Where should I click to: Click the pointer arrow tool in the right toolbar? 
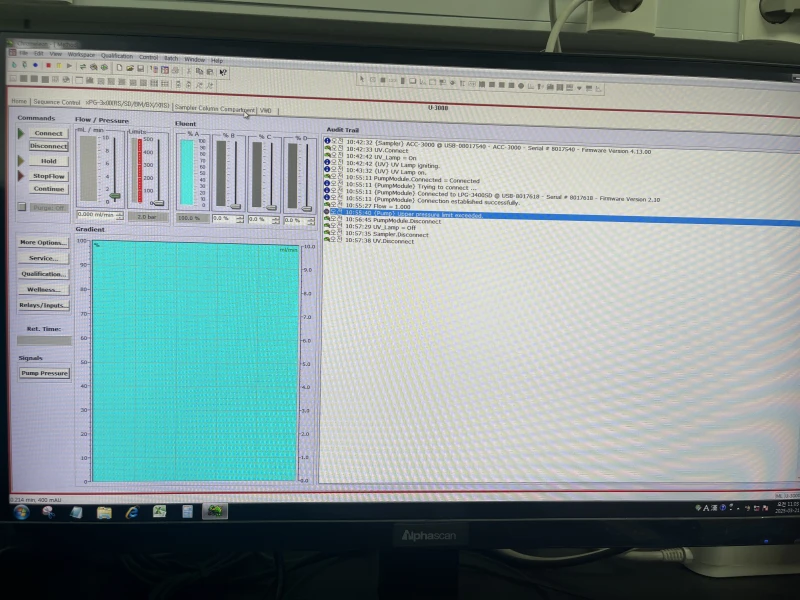pyautogui.click(x=362, y=79)
